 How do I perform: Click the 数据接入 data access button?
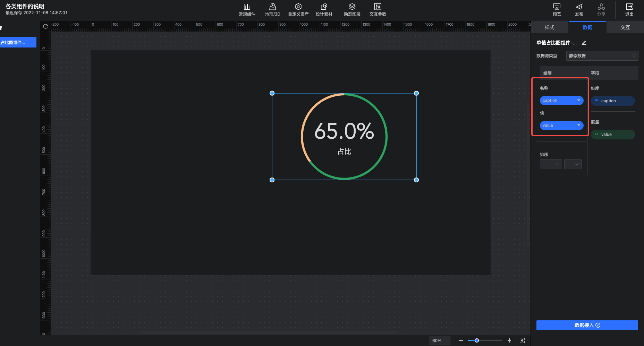click(x=587, y=325)
